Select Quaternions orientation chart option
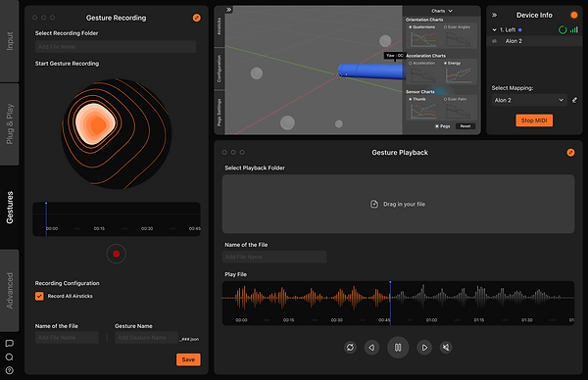This screenshot has width=588, height=380. (421, 27)
